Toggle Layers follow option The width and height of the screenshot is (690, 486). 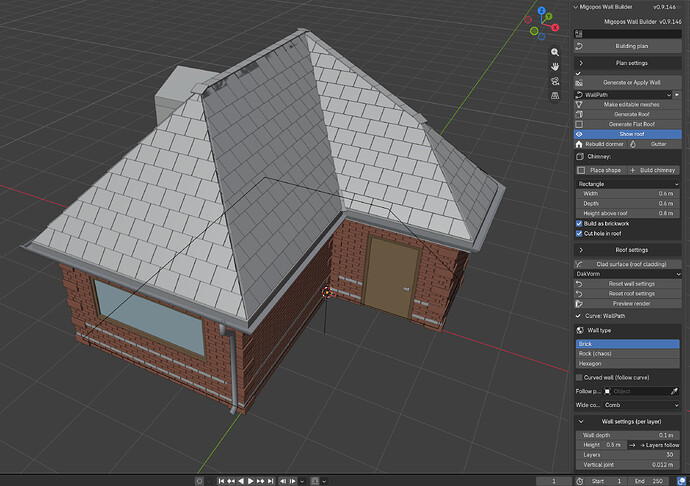click(654, 445)
